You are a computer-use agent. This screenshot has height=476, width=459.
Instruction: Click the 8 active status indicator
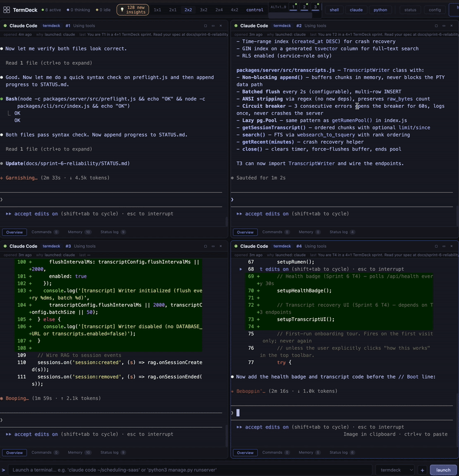click(51, 10)
